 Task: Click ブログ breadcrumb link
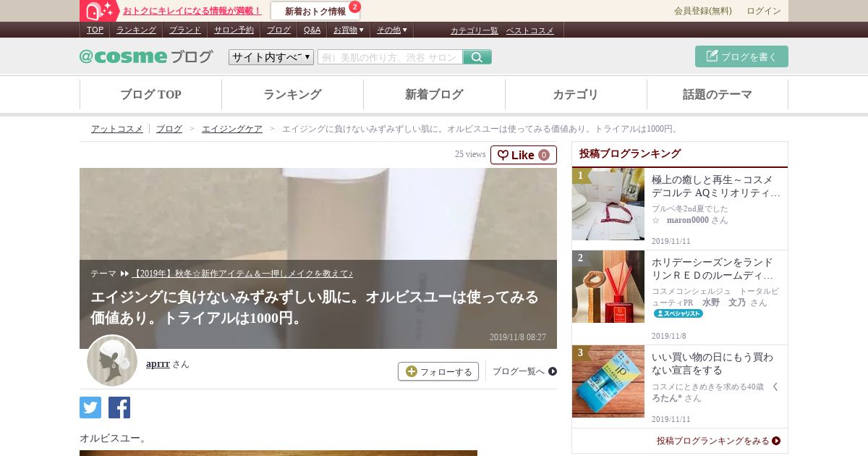point(169,129)
